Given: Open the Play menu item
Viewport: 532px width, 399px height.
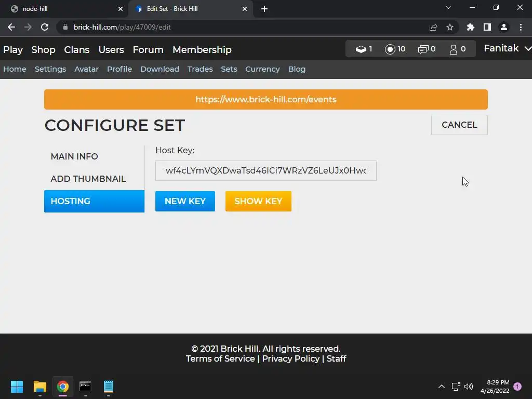Looking at the screenshot, I should [x=13, y=50].
